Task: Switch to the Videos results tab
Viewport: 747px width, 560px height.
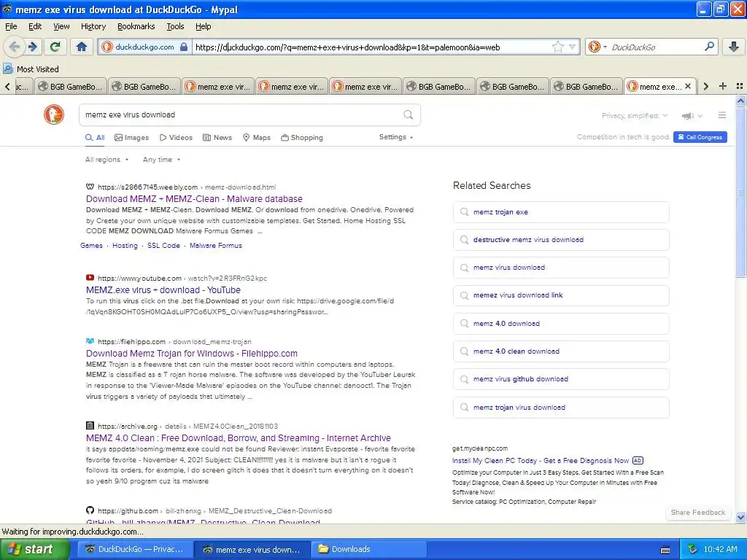Action: coord(176,138)
